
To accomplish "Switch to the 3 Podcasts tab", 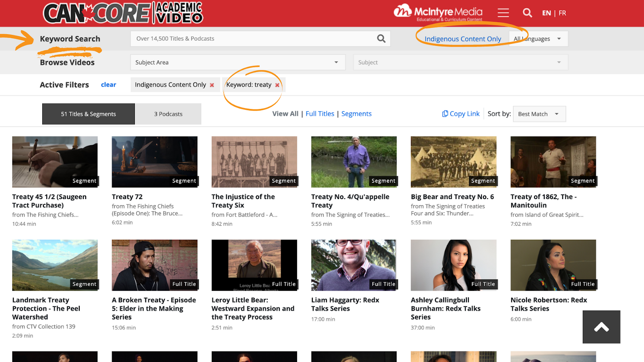I will (168, 114).
